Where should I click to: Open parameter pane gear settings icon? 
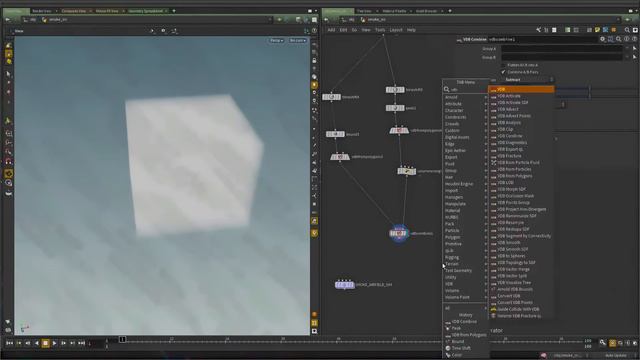point(602,39)
